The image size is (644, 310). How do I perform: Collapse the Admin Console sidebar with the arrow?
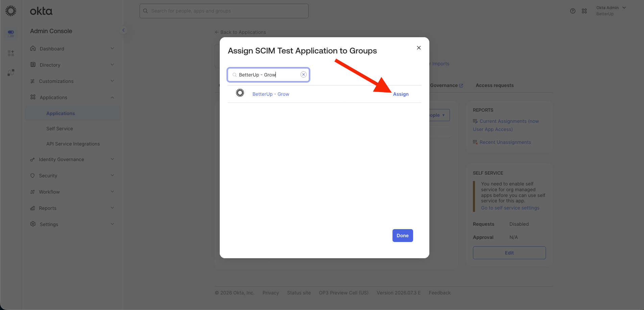[x=123, y=30]
